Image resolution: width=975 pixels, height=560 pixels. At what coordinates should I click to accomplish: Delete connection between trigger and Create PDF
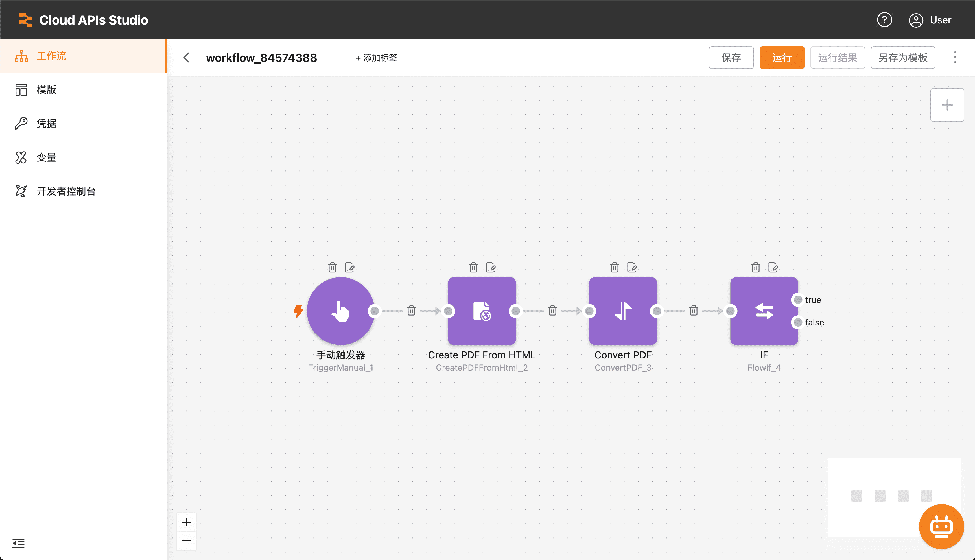pyautogui.click(x=411, y=310)
